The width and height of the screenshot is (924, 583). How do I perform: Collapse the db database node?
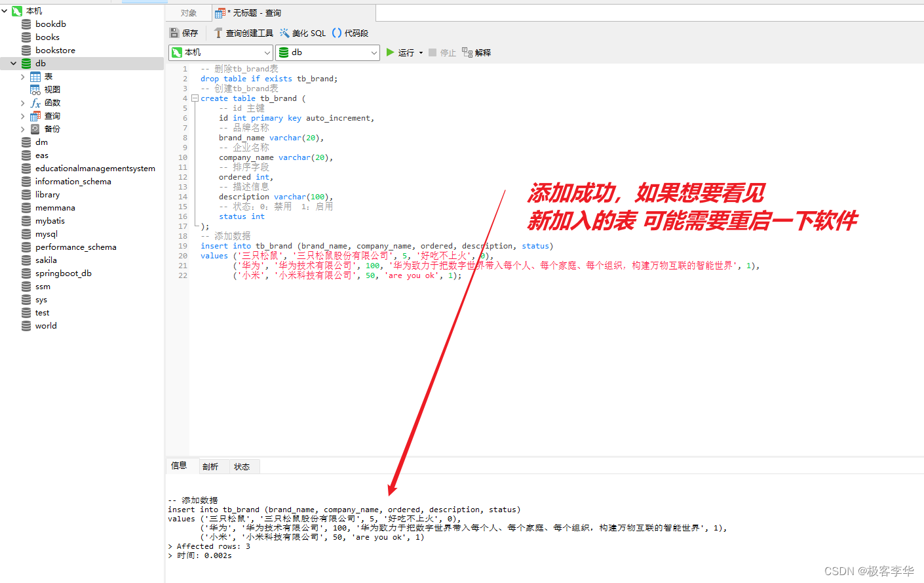[x=14, y=64]
